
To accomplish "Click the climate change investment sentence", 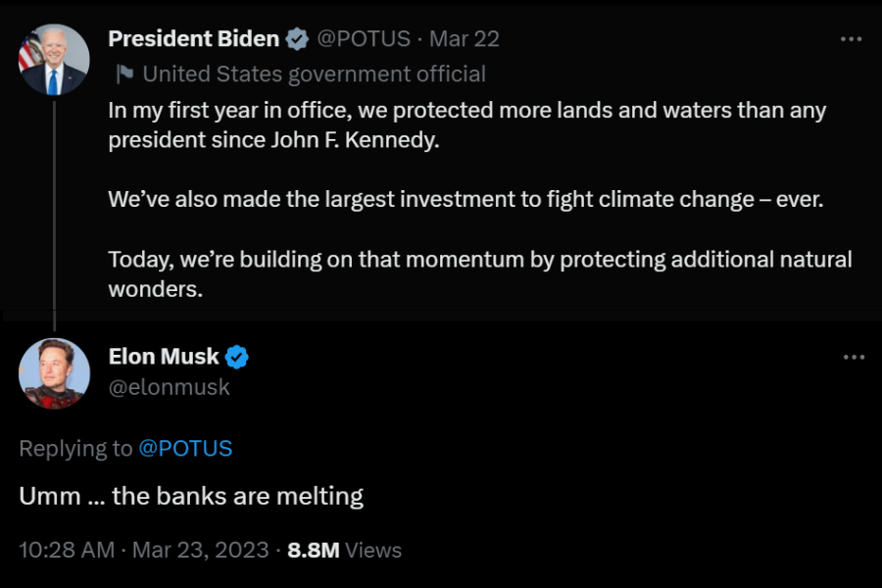I will click(x=466, y=200).
